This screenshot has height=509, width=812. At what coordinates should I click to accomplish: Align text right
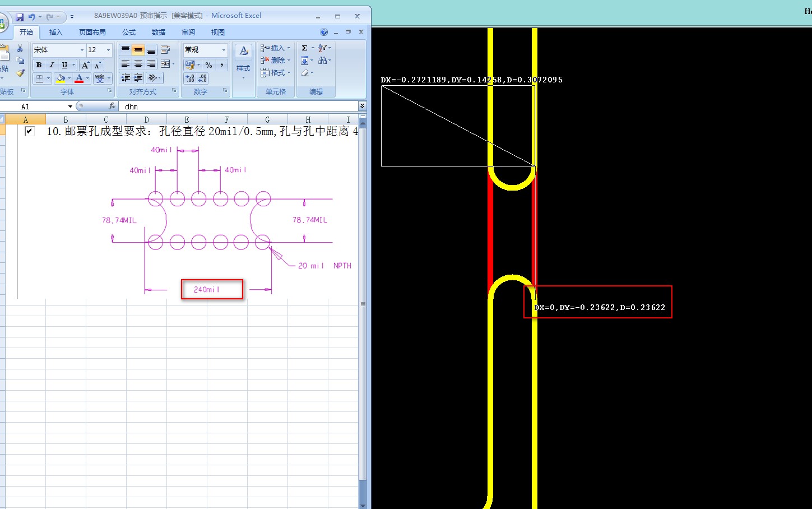[151, 64]
